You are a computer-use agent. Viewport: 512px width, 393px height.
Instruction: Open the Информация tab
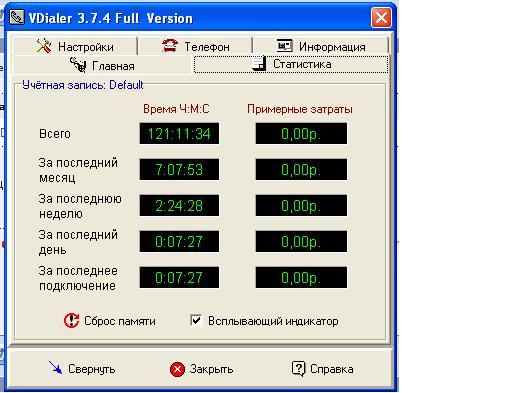(x=321, y=46)
